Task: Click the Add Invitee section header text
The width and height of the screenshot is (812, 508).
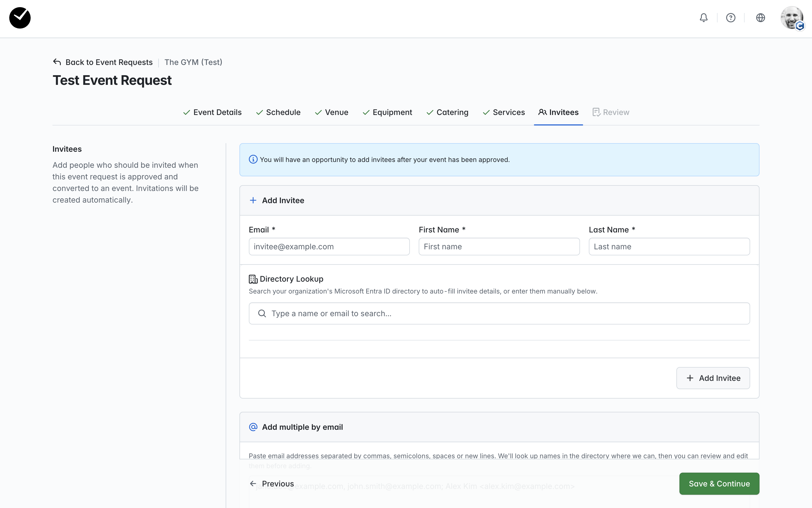Action: point(283,200)
